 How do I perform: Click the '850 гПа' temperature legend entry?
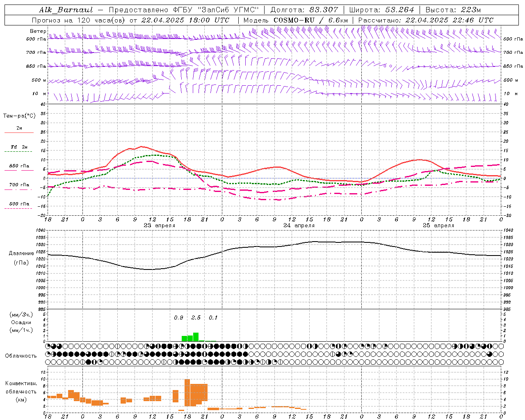click(x=19, y=166)
